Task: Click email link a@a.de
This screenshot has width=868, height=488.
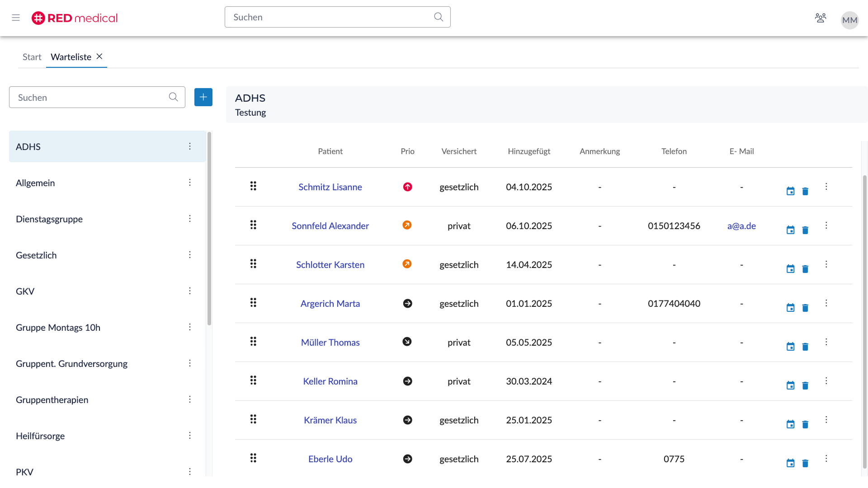Action: (741, 226)
